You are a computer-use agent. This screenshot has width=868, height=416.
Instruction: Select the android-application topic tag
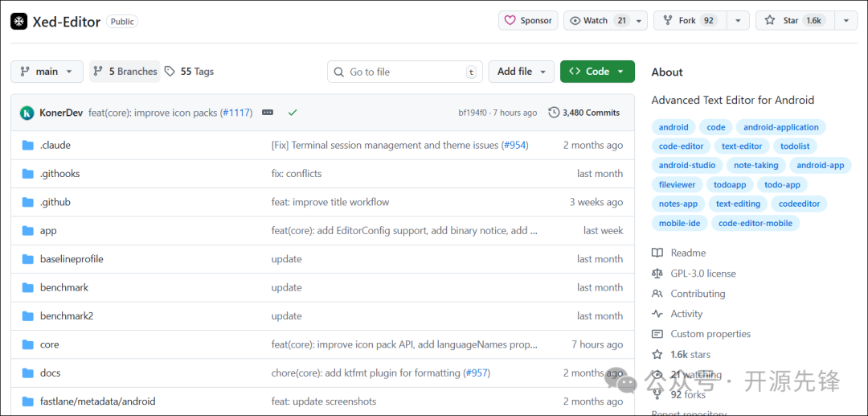(x=781, y=127)
